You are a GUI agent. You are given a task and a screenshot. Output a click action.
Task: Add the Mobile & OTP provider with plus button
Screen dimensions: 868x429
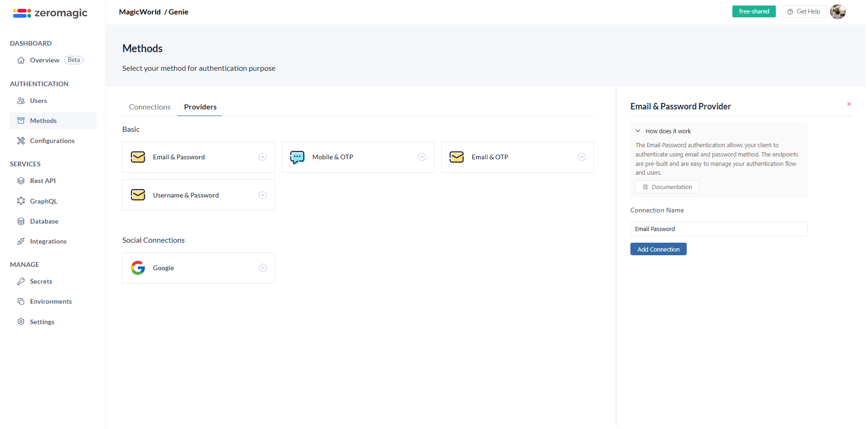tap(422, 157)
